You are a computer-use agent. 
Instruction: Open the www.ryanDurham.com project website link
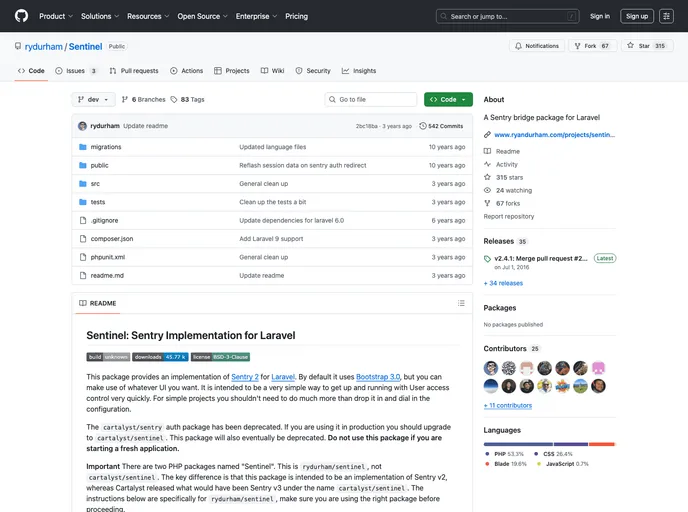point(554,135)
